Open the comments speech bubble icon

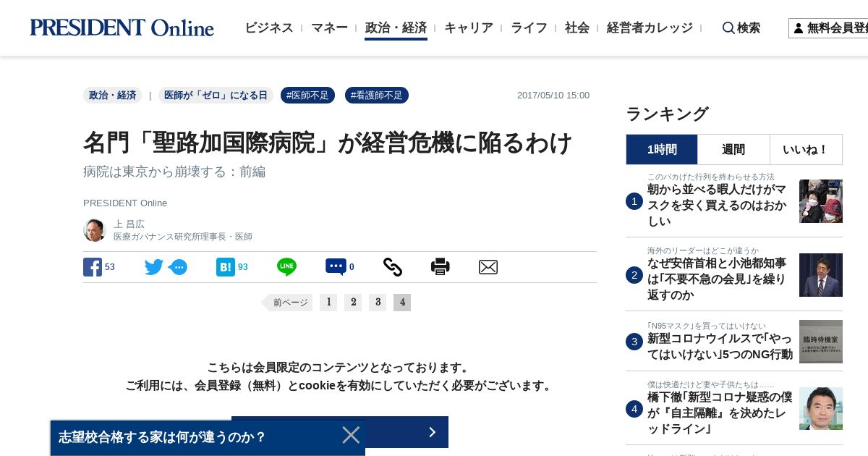336,267
